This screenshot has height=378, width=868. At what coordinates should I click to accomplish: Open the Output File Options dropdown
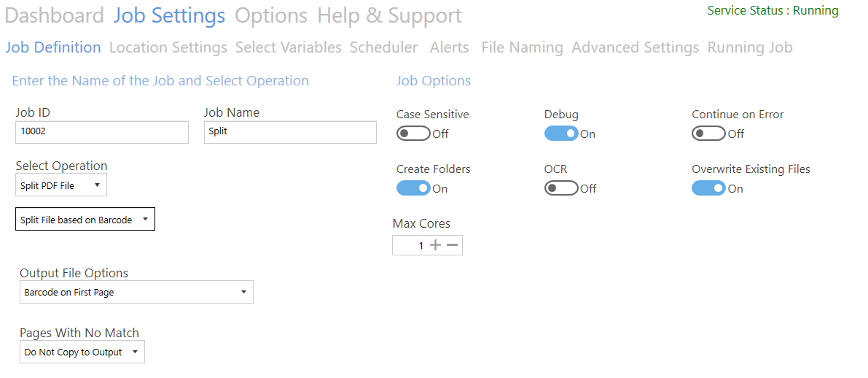tap(136, 293)
